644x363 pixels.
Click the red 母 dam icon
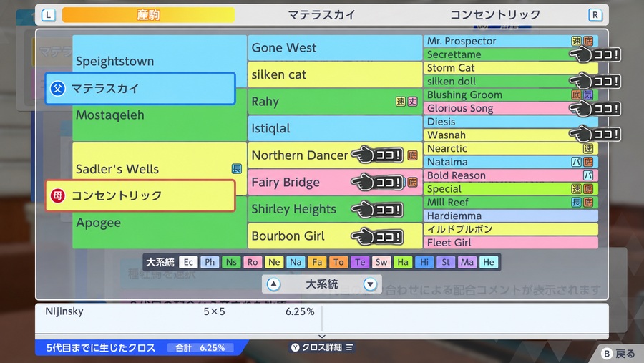[x=57, y=195]
